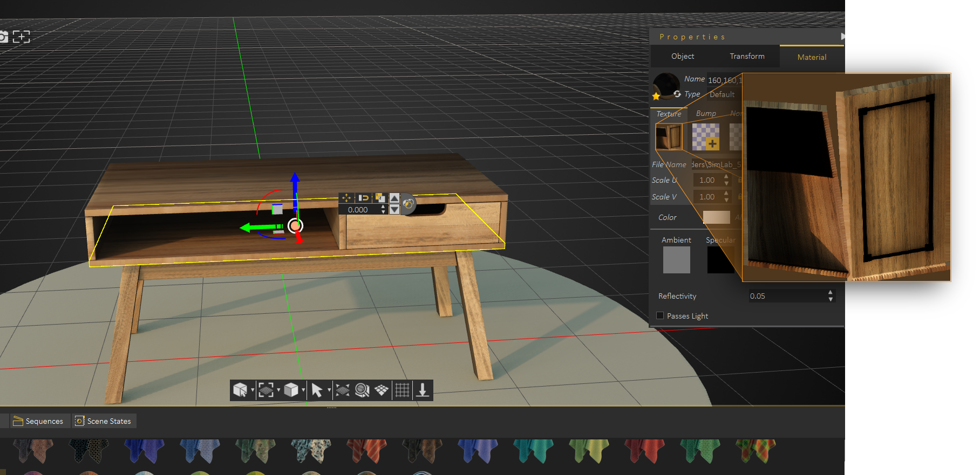Screen dimensions: 980x475
Task: Open the Scene States tab
Action: 103,421
